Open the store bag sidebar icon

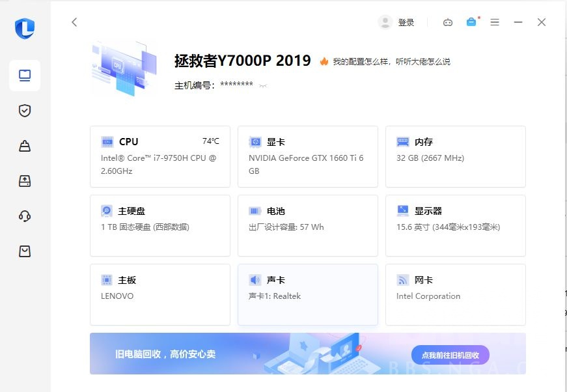(25, 251)
